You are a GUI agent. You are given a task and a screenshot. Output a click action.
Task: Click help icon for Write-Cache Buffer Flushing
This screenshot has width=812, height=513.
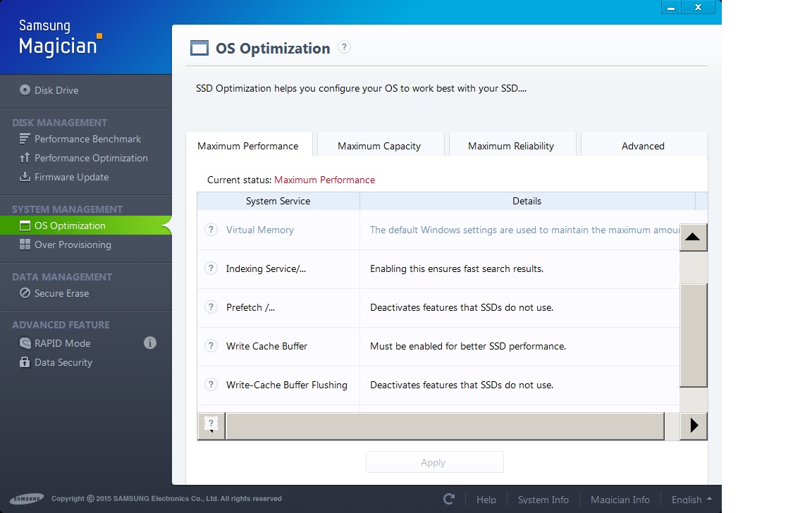click(211, 385)
